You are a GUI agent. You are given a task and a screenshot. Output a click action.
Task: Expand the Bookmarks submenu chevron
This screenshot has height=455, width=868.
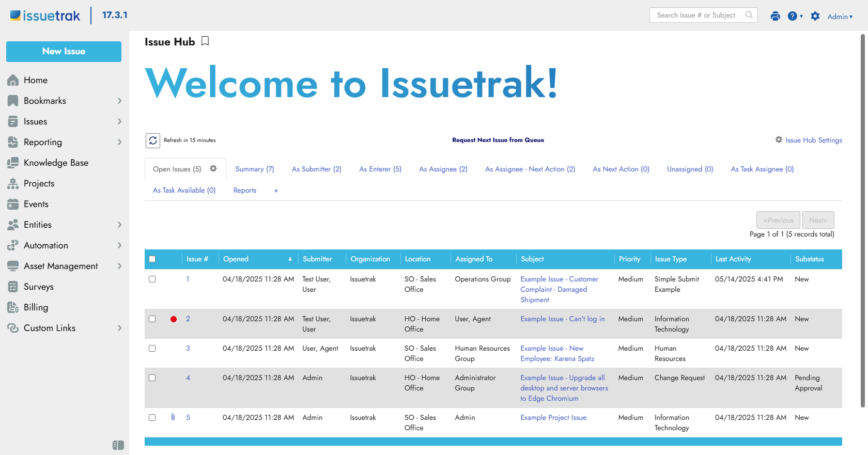(119, 101)
